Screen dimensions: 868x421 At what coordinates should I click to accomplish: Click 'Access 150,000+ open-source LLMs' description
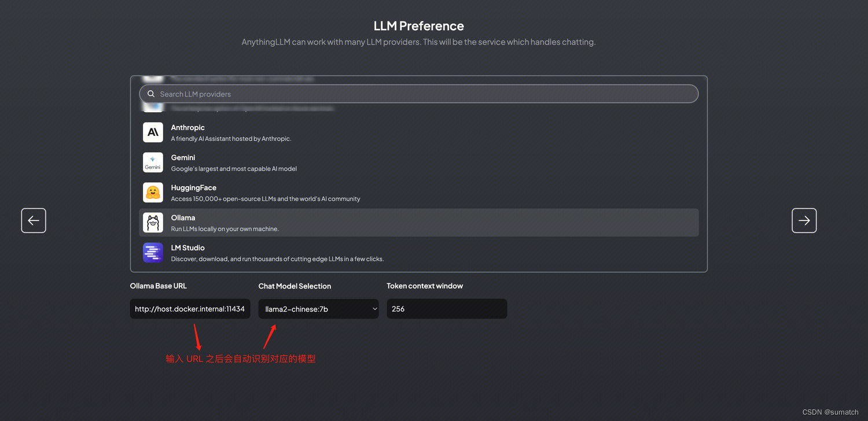266,199
